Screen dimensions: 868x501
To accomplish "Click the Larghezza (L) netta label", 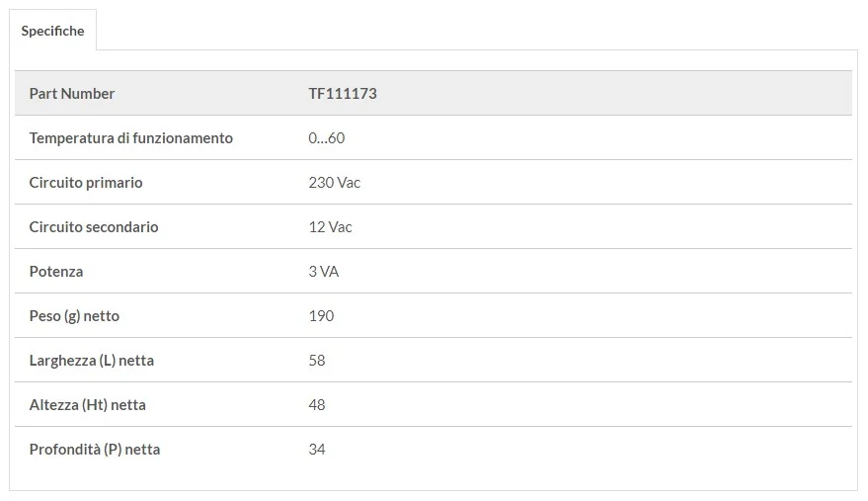I will 92,361.
